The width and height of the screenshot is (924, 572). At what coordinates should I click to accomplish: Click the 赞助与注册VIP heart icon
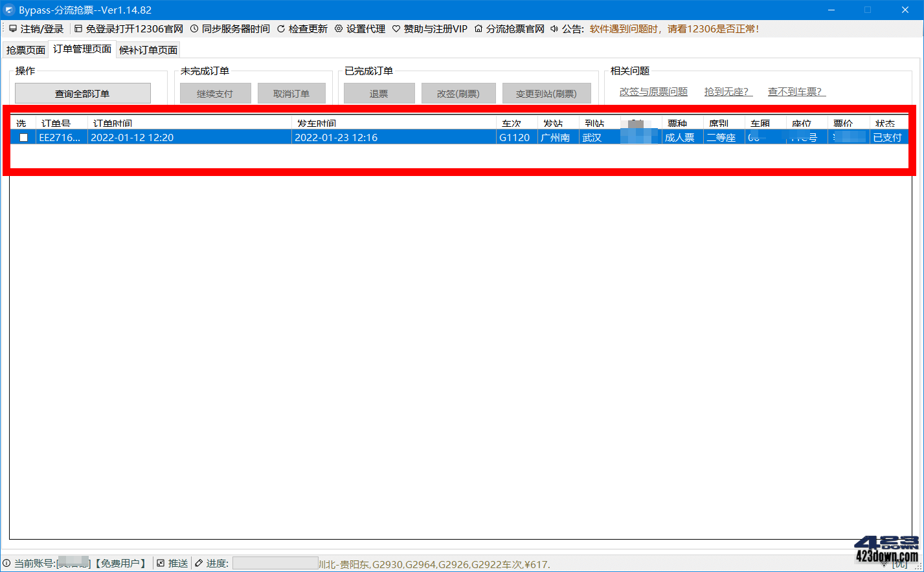pos(396,28)
